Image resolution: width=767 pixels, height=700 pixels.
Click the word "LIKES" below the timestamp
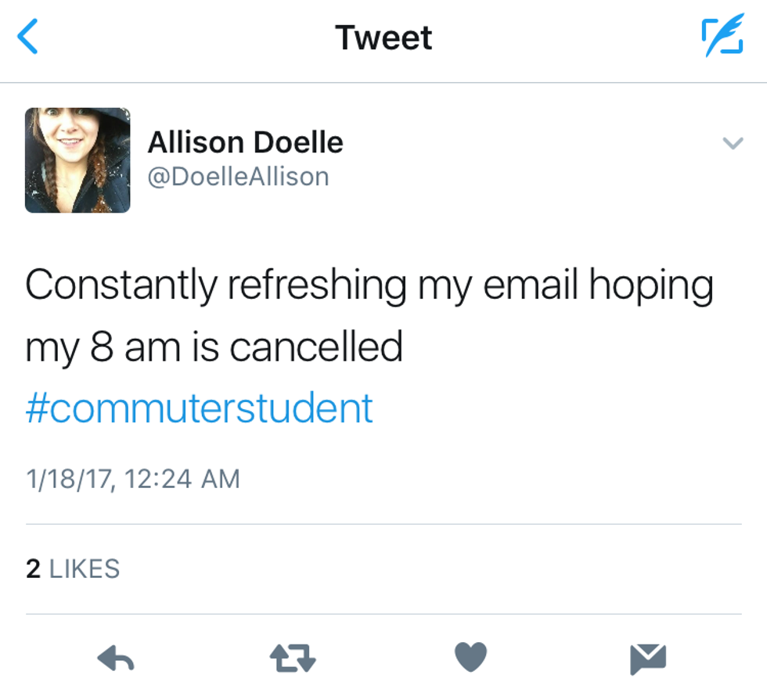tap(85, 569)
